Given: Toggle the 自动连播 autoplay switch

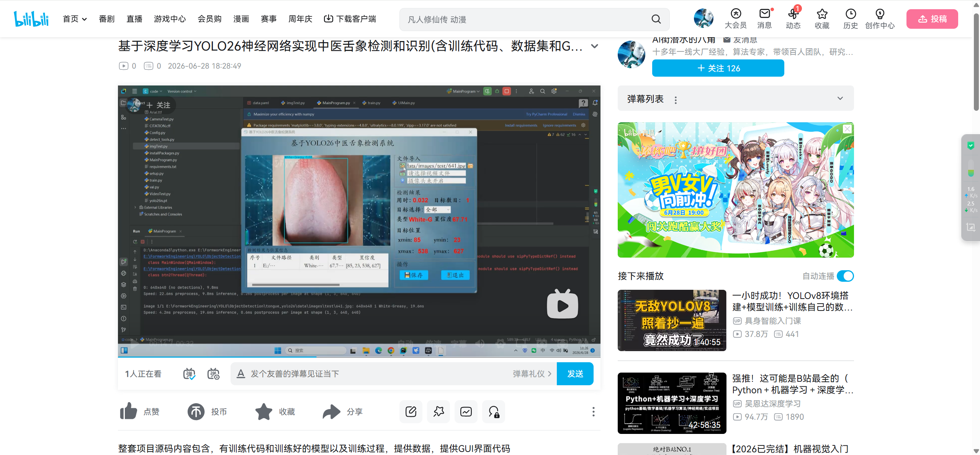Looking at the screenshot, I should 845,276.
